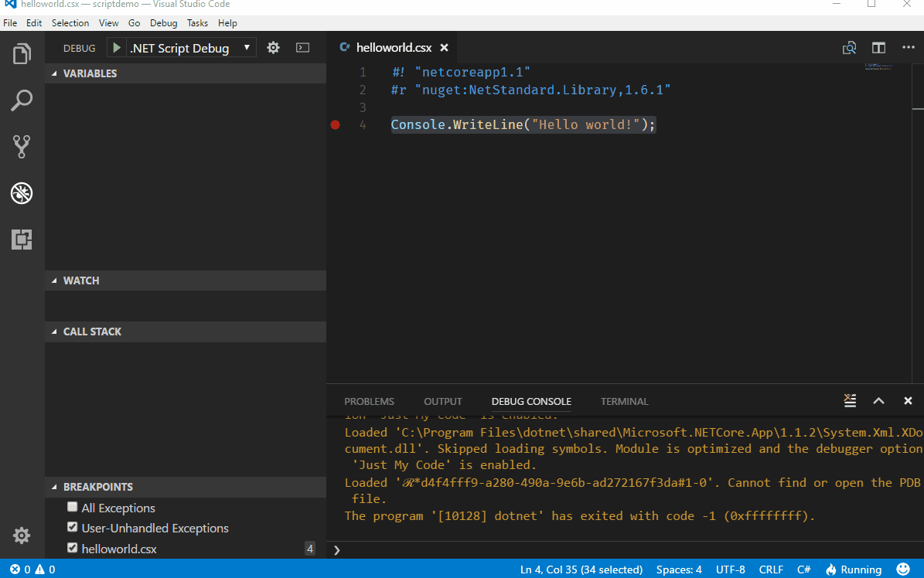Open the Search view
924x578 pixels.
[x=21, y=100]
